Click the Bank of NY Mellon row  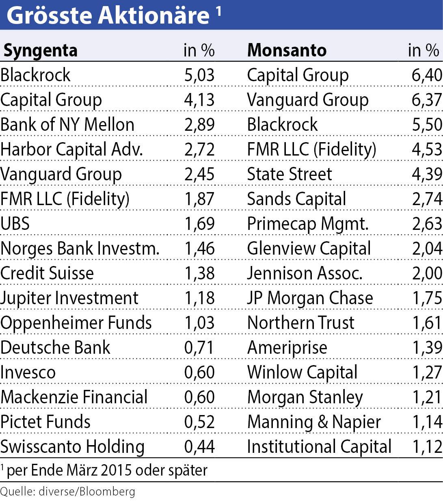pyautogui.click(x=67, y=125)
